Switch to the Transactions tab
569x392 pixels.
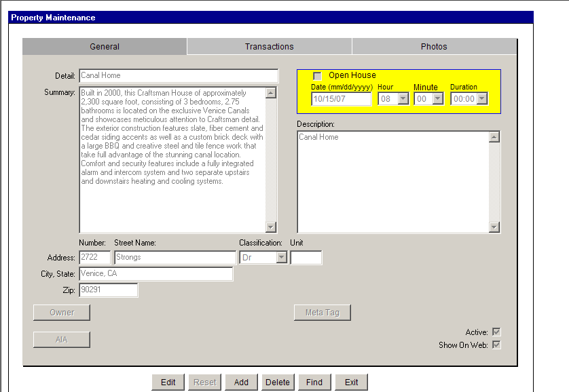[269, 47]
